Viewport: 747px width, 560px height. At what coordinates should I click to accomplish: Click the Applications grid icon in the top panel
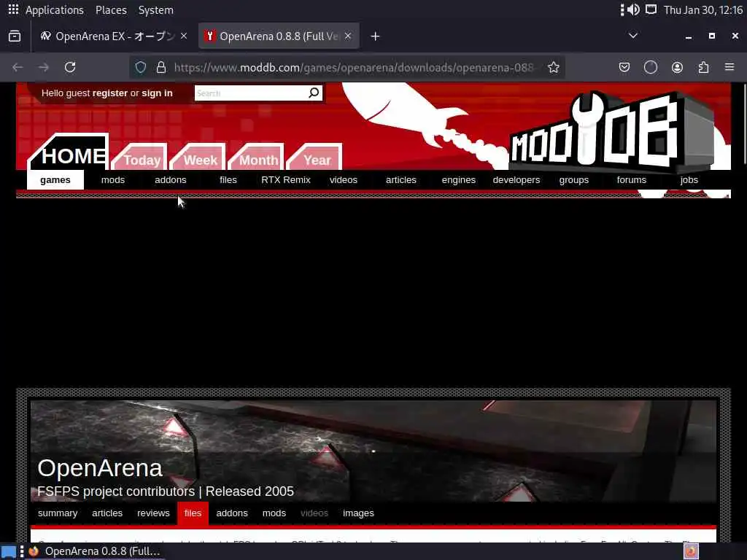coord(13,9)
